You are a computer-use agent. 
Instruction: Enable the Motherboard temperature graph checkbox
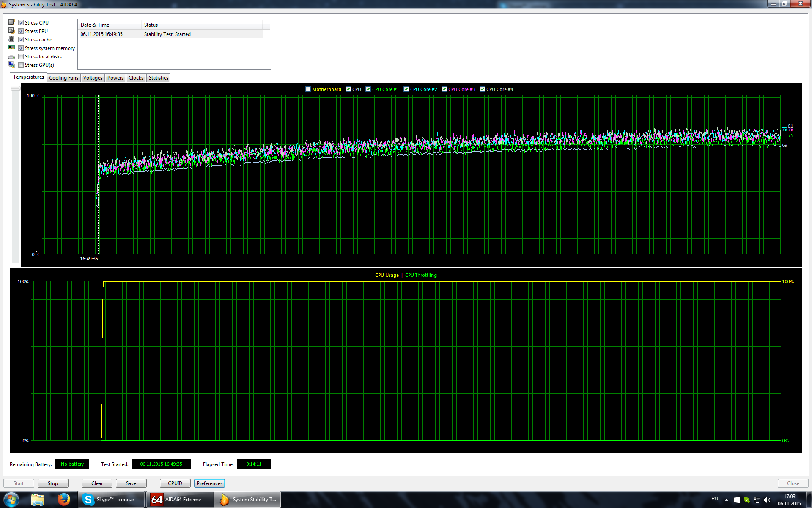[x=308, y=89]
